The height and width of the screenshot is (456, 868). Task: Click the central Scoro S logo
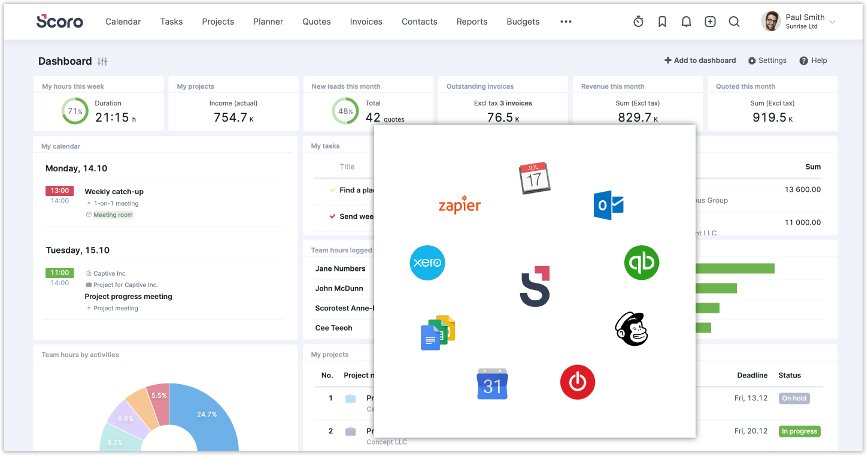pyautogui.click(x=535, y=286)
